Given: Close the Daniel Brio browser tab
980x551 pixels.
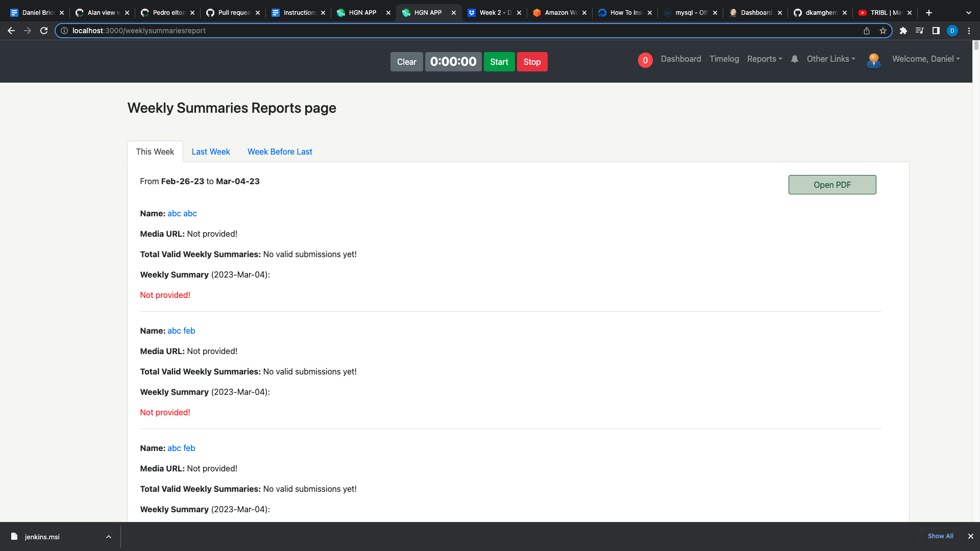Looking at the screenshot, I should [x=62, y=13].
